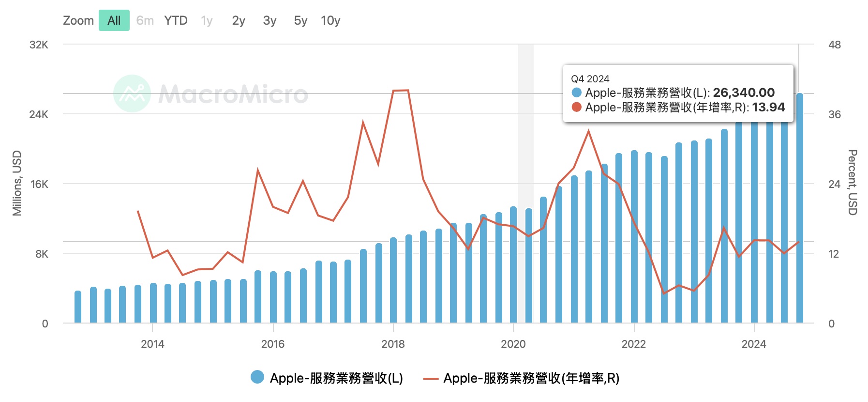Switch zoom to 2y

pos(239,20)
